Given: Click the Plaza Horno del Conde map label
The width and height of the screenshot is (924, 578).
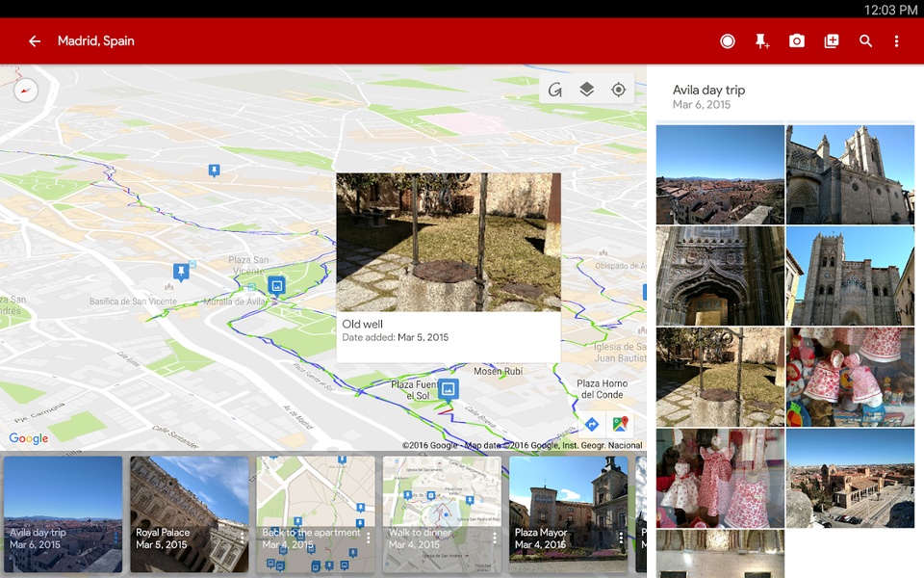Looking at the screenshot, I should point(602,389).
